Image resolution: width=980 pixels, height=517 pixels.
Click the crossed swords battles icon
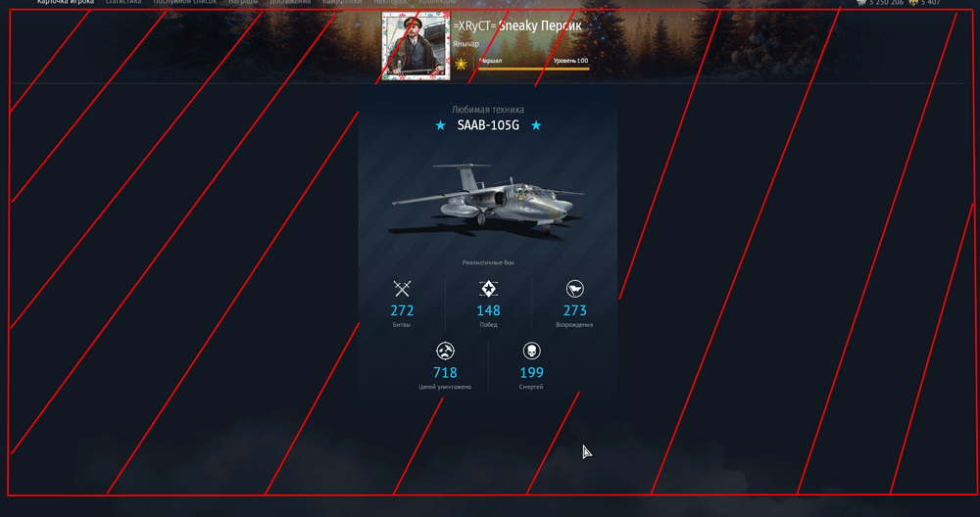[x=402, y=289]
